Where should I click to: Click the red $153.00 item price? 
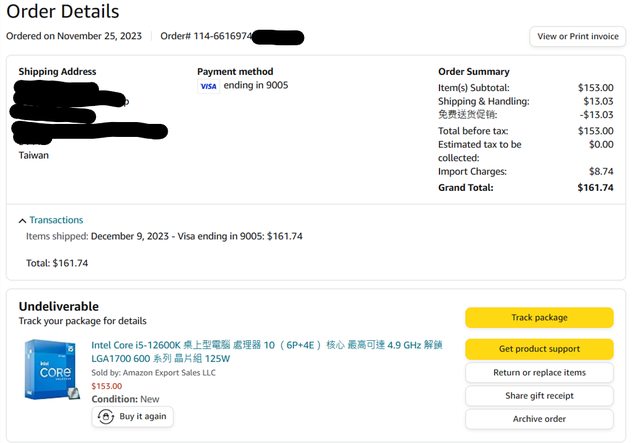click(x=107, y=386)
